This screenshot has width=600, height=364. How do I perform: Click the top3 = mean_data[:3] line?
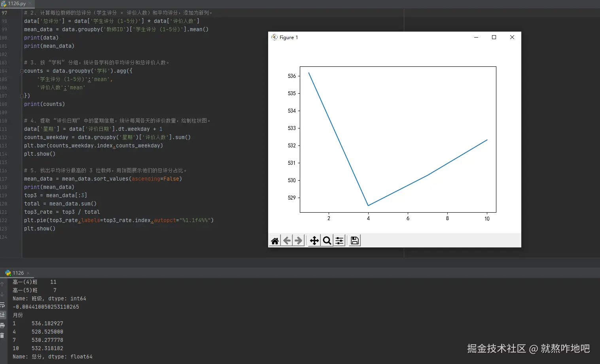click(x=55, y=196)
